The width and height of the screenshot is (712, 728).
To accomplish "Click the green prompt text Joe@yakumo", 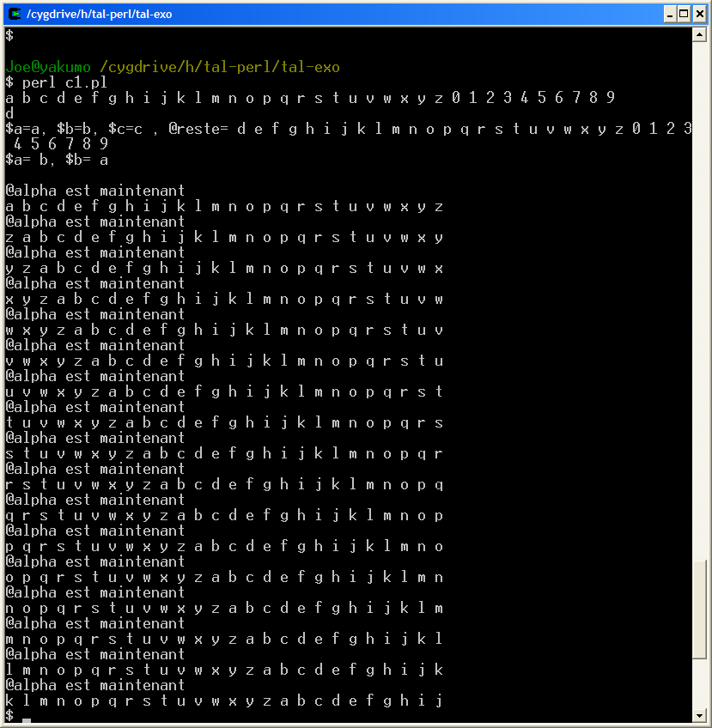I will pos(48,67).
